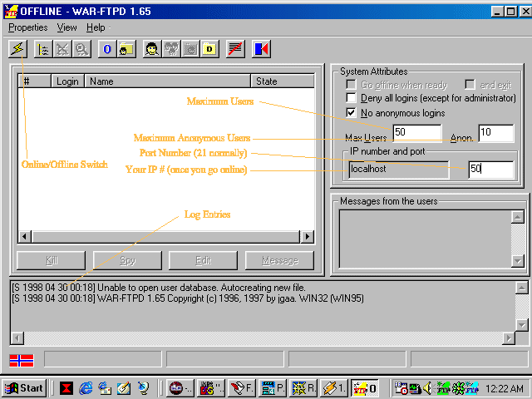Click the Messages from the users box
This screenshot has width=532, height=399.
pos(425,239)
